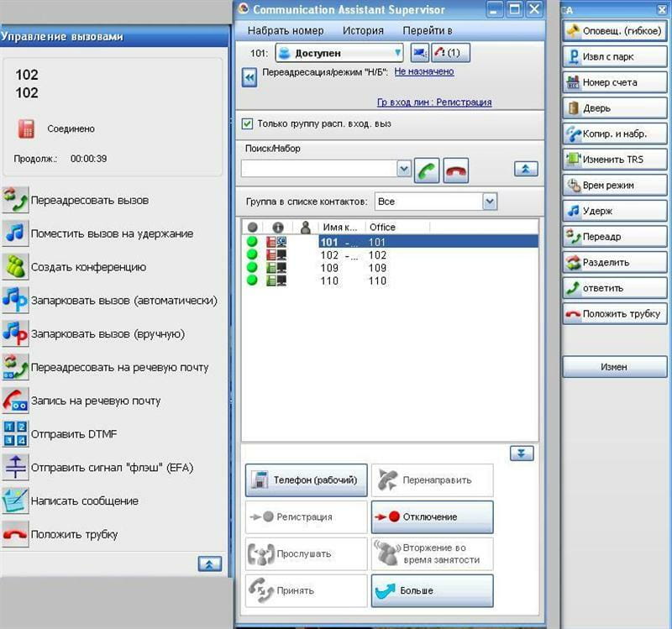Click missed calls (1) icon
Image resolution: width=672 pixels, height=629 pixels.
pos(450,53)
